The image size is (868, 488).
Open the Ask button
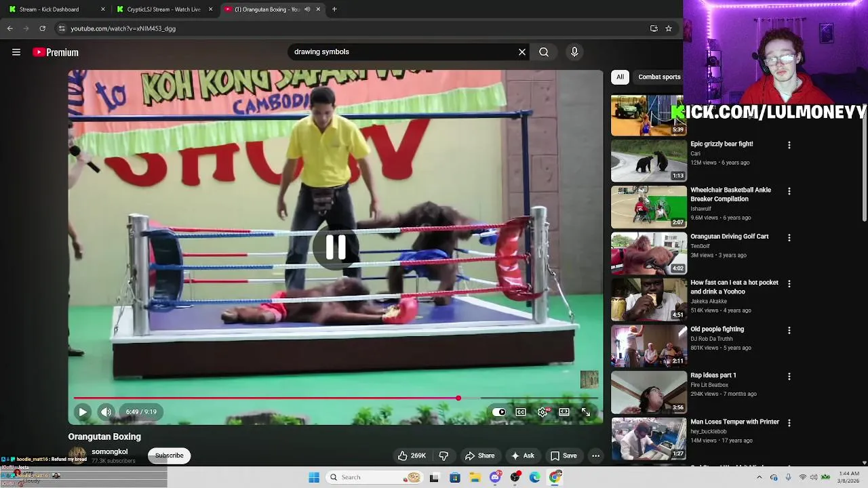point(522,455)
